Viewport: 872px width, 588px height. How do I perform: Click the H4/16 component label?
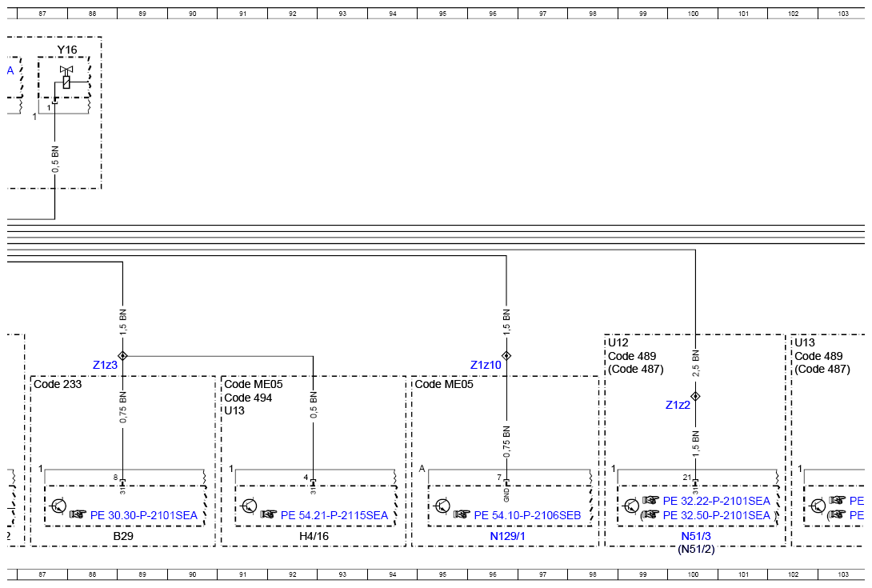click(314, 536)
